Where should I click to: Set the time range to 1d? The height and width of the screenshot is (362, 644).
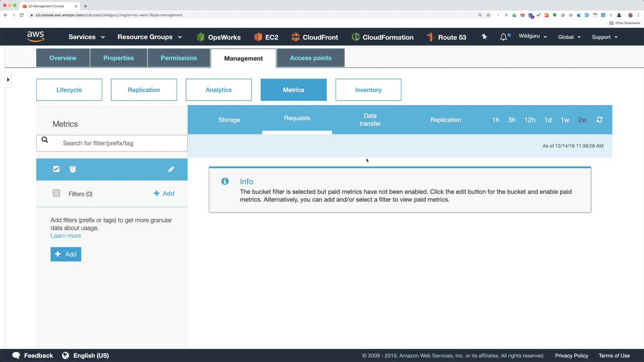(x=548, y=120)
